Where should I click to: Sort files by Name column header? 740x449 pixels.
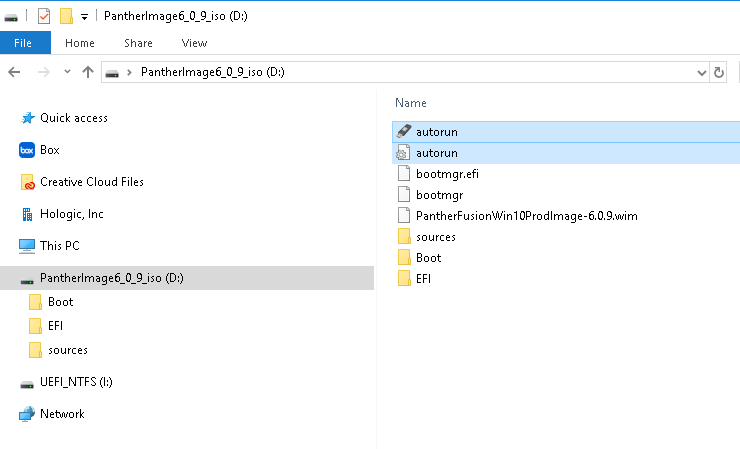(x=411, y=103)
